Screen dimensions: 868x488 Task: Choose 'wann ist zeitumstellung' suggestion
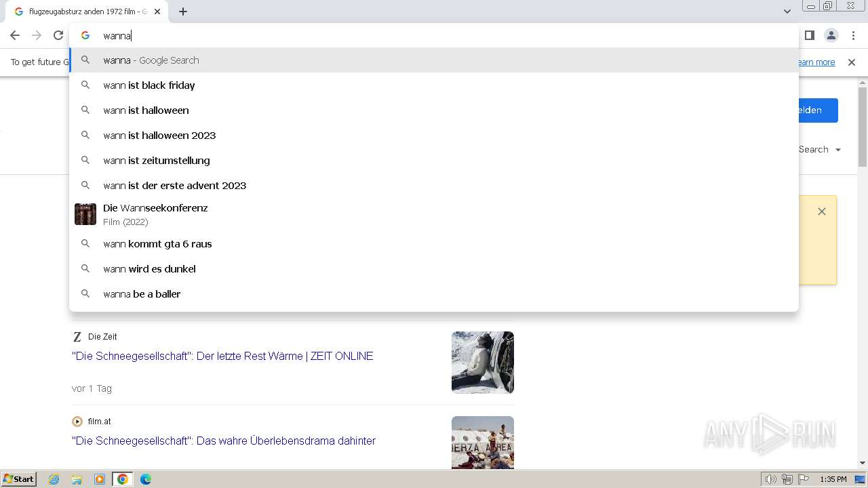[x=434, y=161]
